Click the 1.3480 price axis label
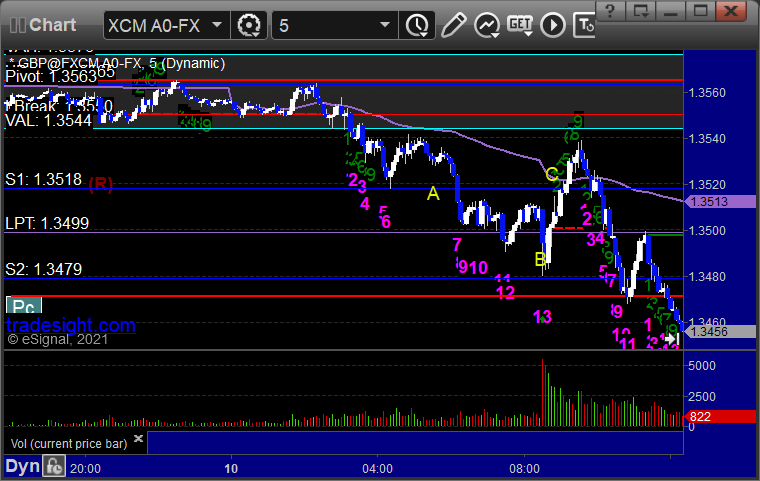Image resolution: width=760 pixels, height=481 pixels. 708,277
